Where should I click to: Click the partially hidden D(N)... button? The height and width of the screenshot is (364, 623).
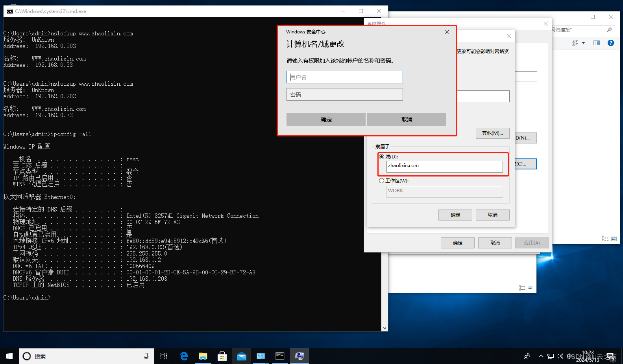525,138
